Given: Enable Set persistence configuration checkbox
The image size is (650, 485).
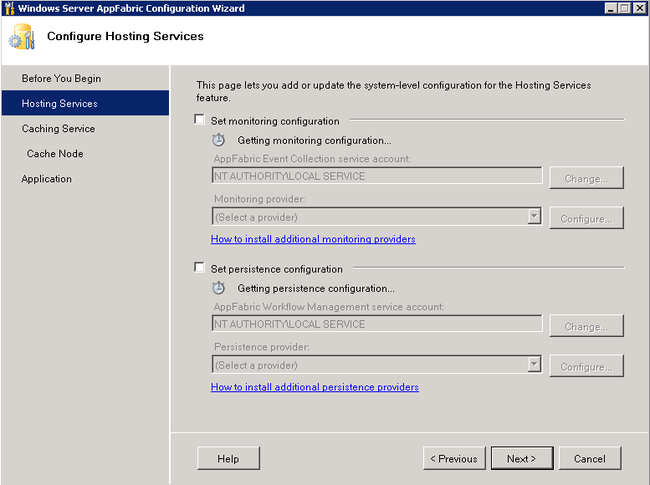Looking at the screenshot, I should 199,267.
